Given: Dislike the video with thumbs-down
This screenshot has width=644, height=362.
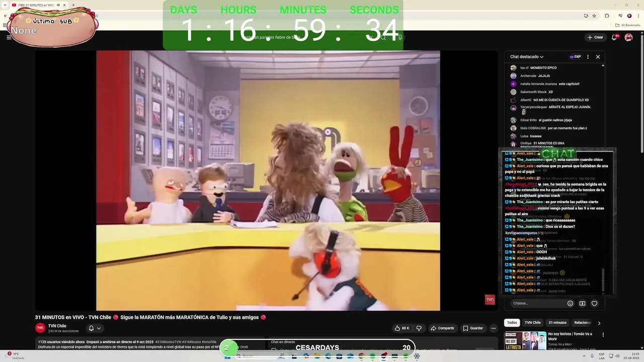Looking at the screenshot, I should [419, 328].
